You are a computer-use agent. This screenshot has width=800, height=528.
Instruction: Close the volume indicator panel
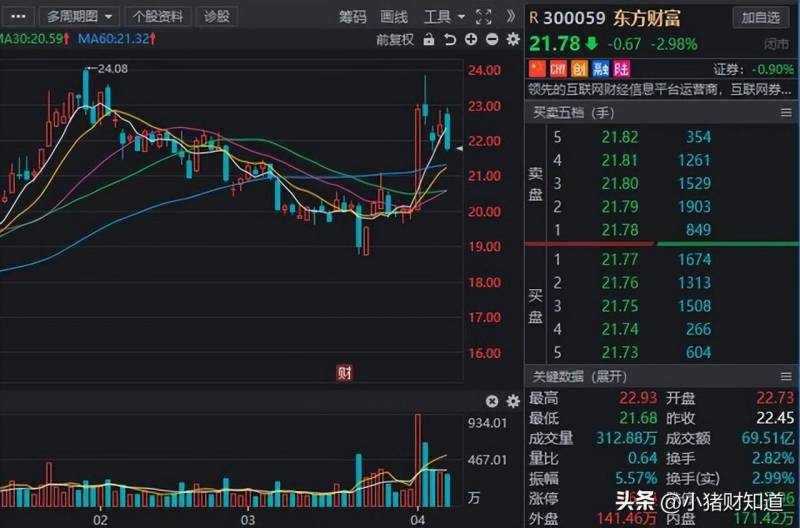point(492,401)
